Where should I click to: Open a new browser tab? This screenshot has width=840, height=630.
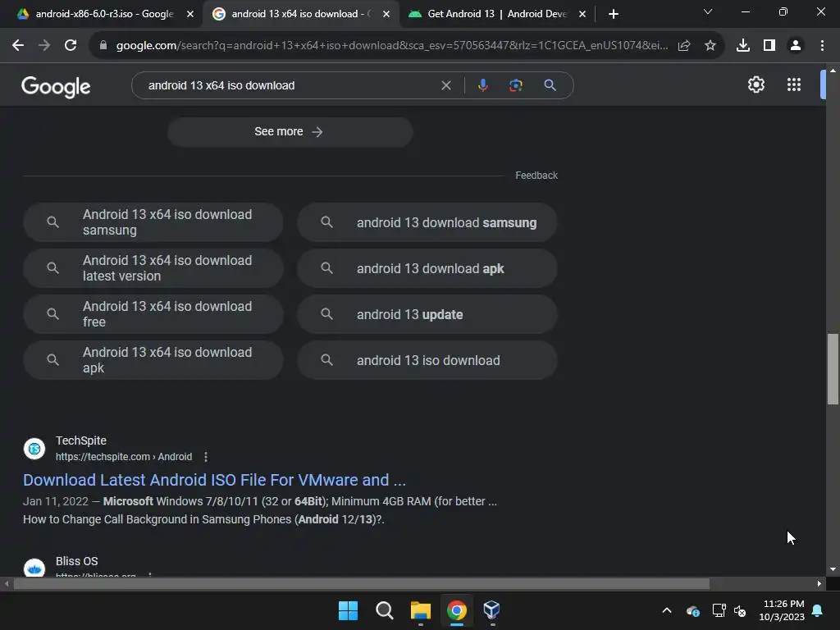click(x=614, y=14)
